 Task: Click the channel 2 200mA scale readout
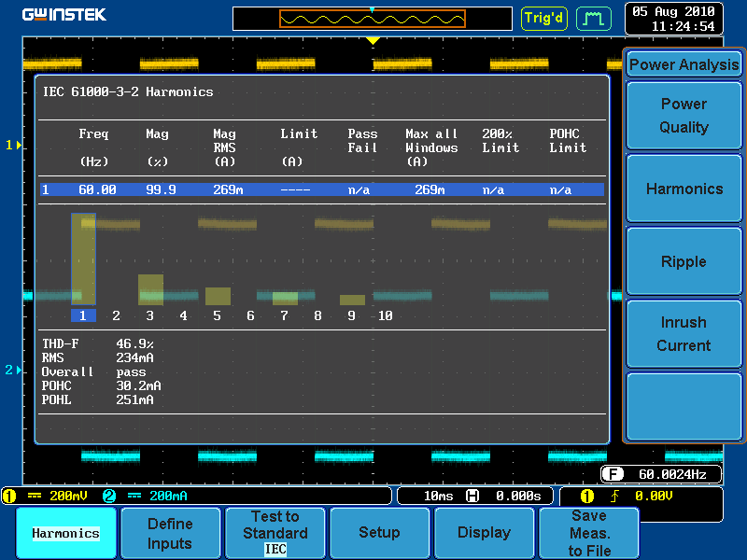pos(168,497)
